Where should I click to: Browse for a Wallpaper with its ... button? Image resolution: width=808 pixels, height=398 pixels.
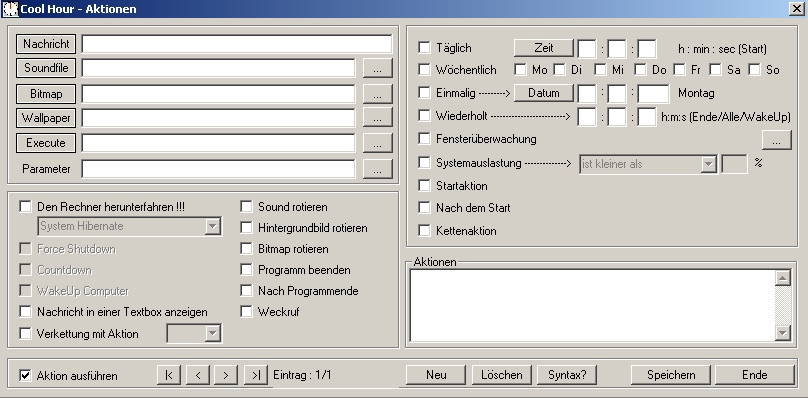click(378, 118)
